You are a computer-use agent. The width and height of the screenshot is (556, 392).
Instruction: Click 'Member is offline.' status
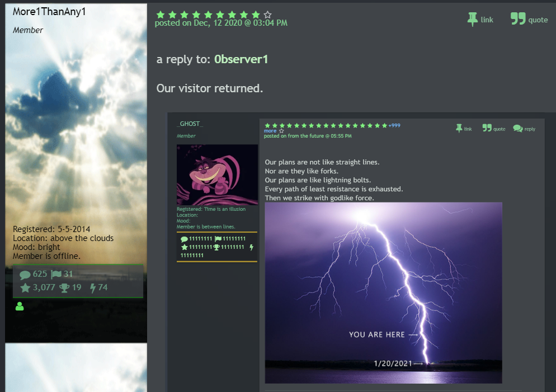pyautogui.click(x=46, y=256)
